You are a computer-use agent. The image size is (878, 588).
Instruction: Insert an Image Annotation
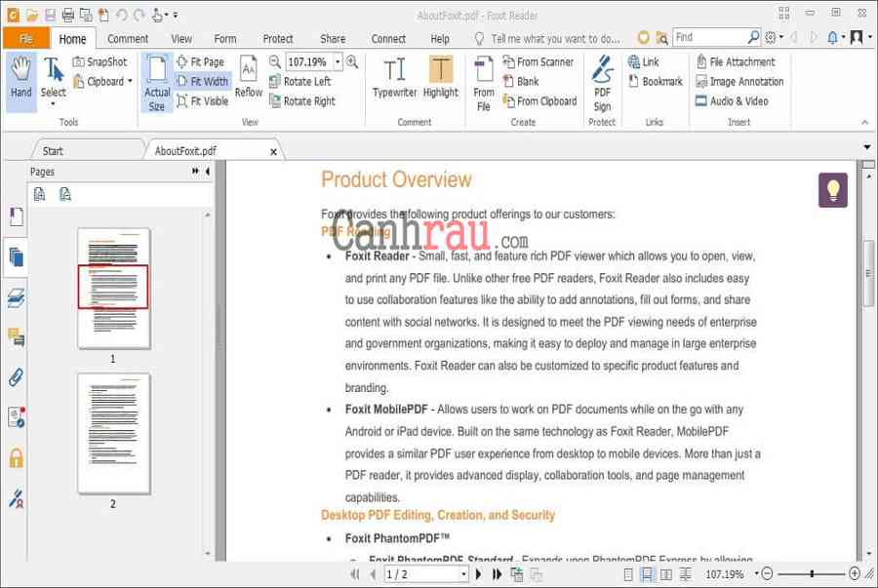(739, 82)
